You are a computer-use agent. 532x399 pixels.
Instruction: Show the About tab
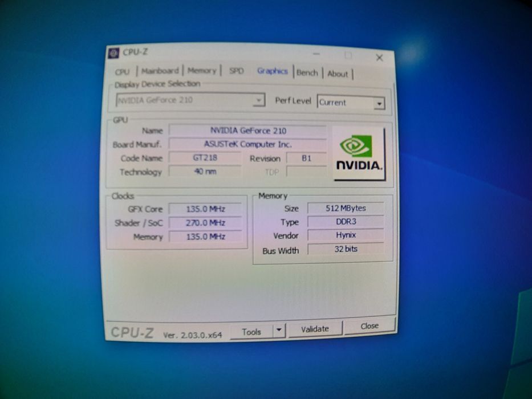[338, 74]
